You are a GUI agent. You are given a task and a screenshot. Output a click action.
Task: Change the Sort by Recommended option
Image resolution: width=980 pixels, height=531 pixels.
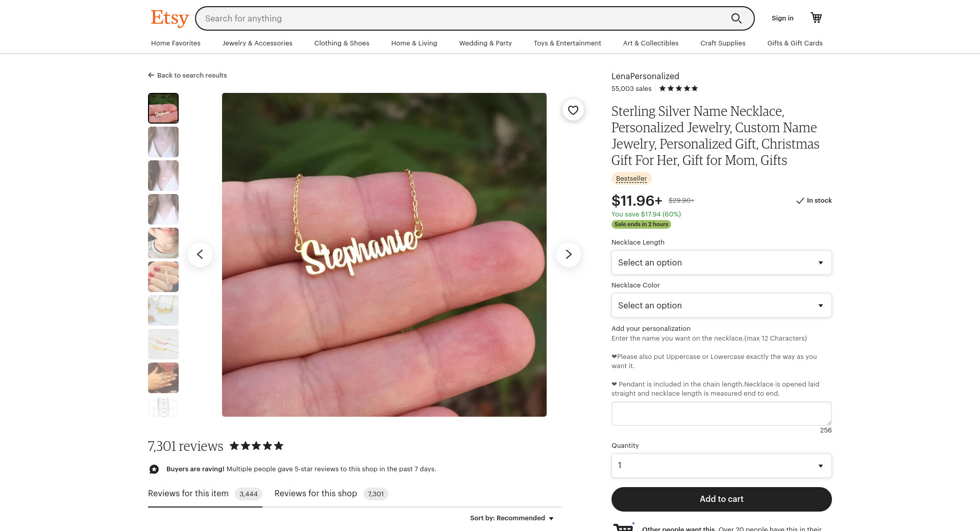512,518
